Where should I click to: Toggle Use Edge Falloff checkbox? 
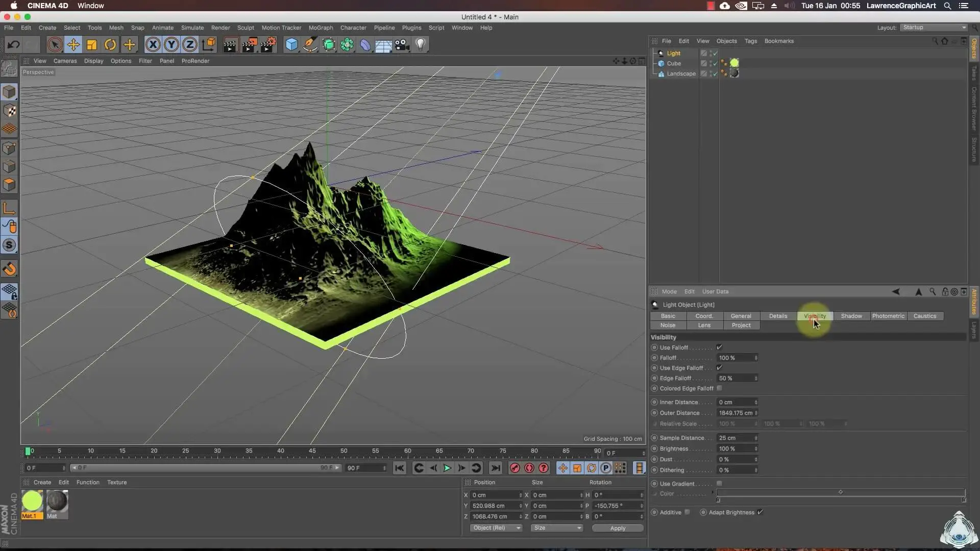click(719, 368)
